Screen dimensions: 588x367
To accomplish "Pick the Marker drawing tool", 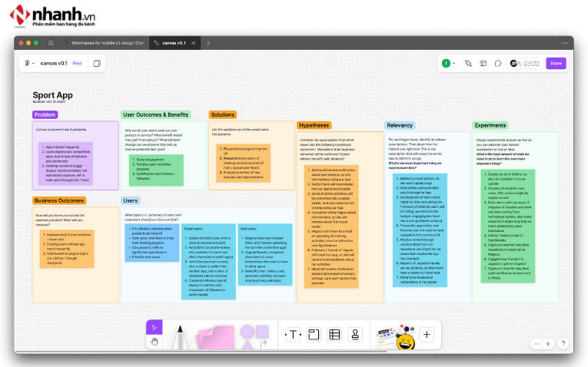I will pyautogui.click(x=181, y=336).
